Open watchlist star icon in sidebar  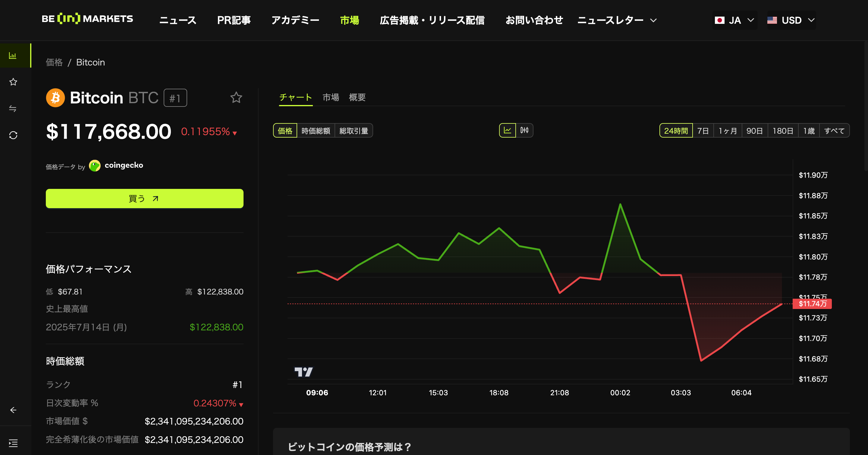tap(13, 82)
